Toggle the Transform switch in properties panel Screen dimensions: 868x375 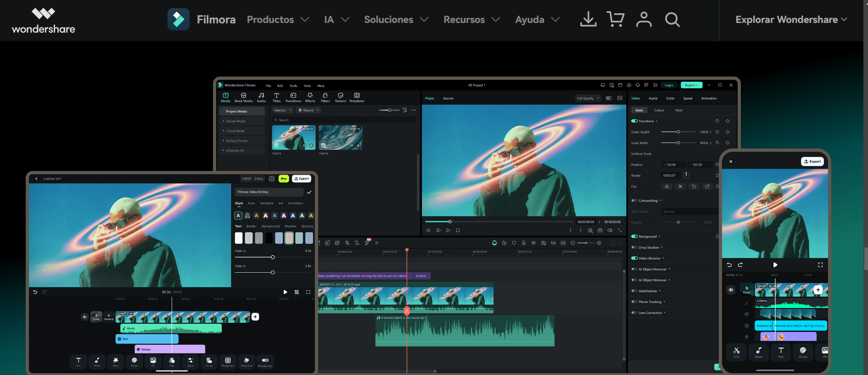(634, 121)
